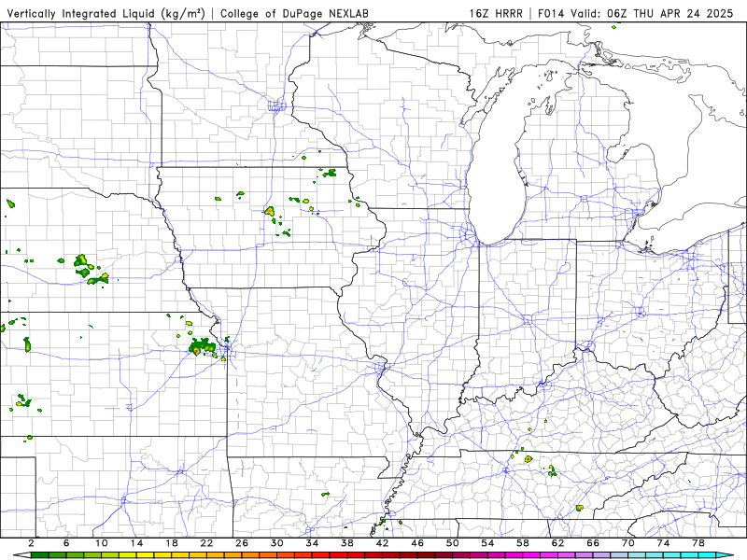Pick the dark green segment of the color bar

[x=40, y=555]
